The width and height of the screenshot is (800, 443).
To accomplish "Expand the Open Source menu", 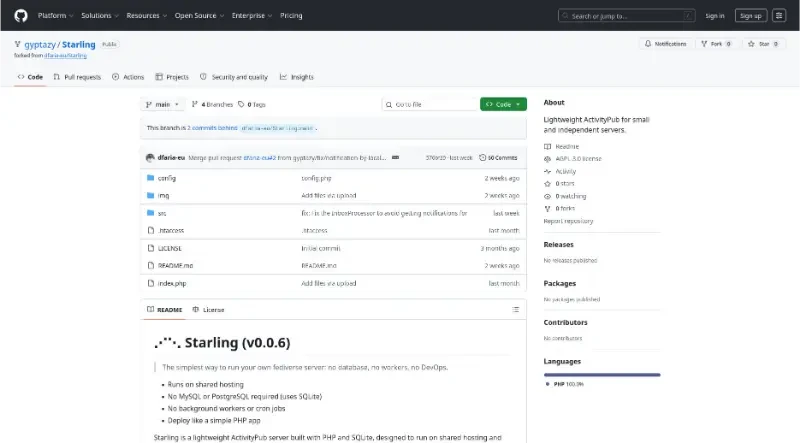I will 199,16.
